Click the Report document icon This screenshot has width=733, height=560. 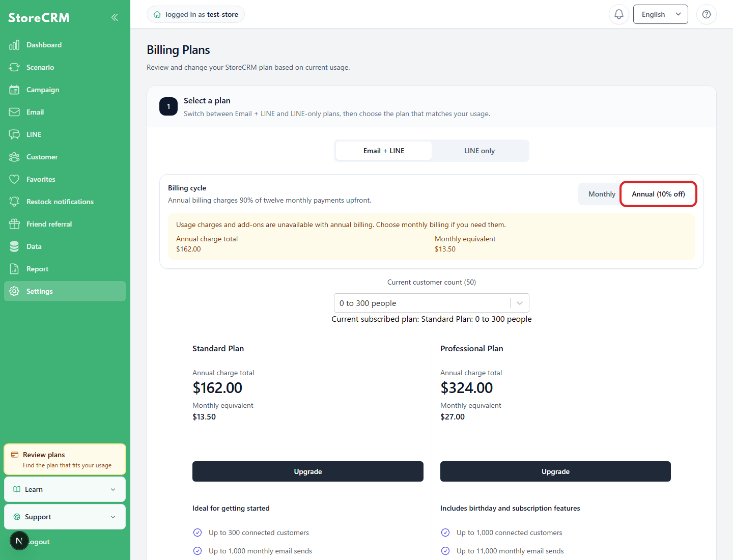[x=14, y=269]
